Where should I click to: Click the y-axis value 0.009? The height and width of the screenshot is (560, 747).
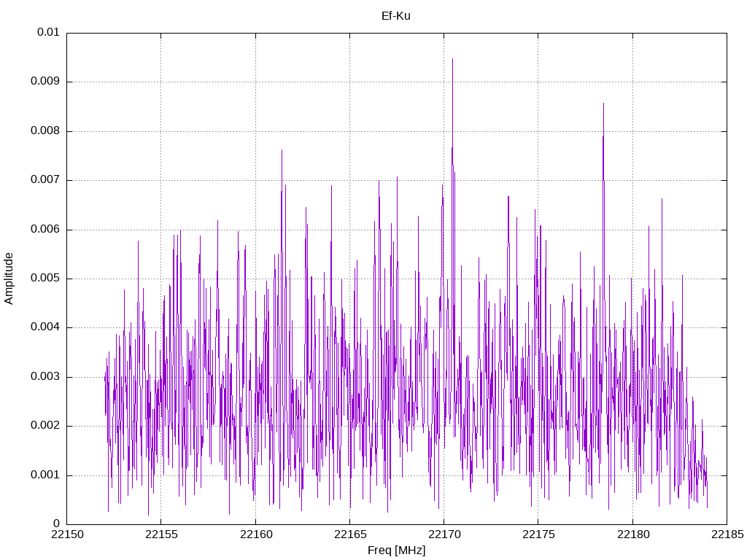44,81
